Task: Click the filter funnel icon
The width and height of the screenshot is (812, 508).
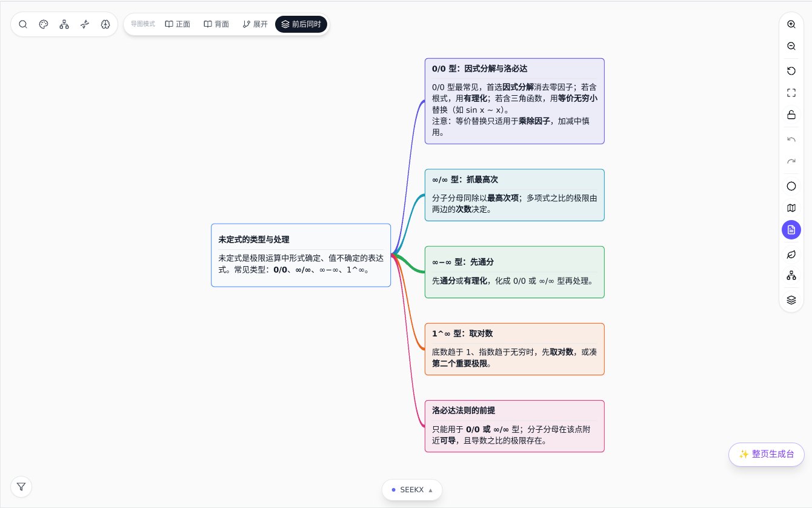Action: point(21,486)
